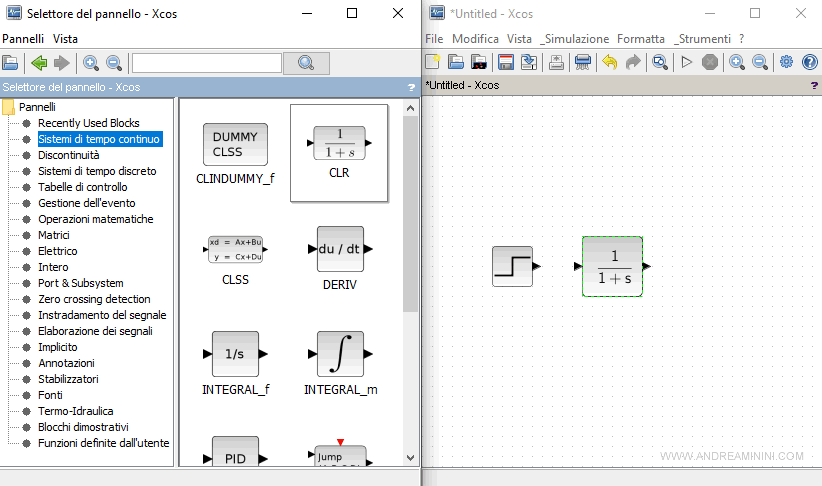Image resolution: width=822 pixels, height=486 pixels.
Task: Open the Modifica menu
Action: click(475, 39)
